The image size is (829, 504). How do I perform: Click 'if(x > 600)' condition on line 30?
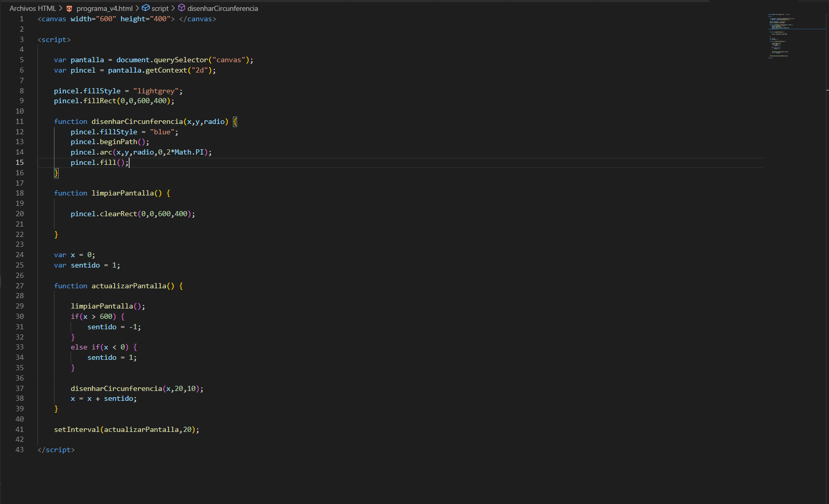pyautogui.click(x=93, y=316)
